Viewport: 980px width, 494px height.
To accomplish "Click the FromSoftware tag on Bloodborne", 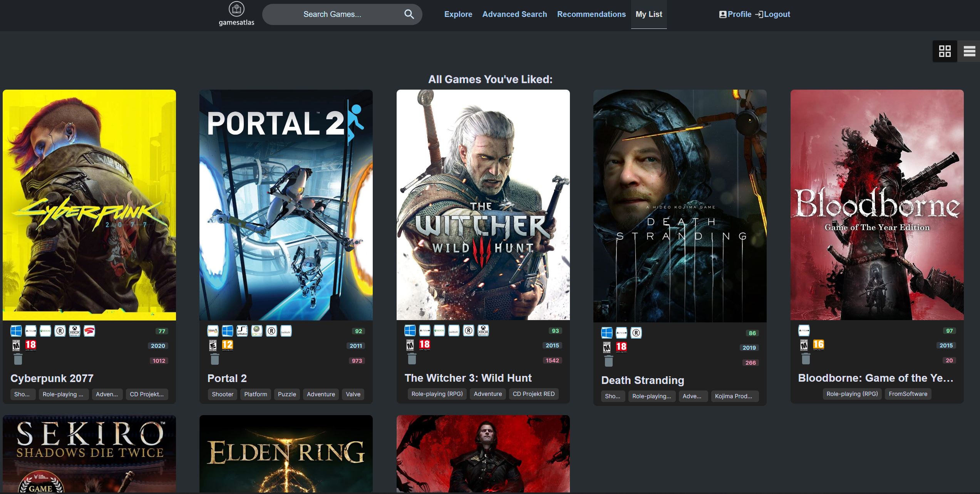I will [x=908, y=394].
